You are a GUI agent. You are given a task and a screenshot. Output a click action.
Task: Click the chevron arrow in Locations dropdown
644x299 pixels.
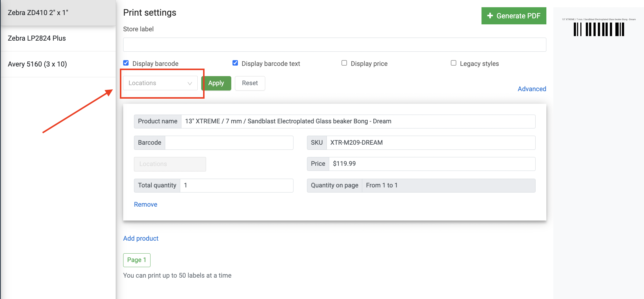(190, 83)
